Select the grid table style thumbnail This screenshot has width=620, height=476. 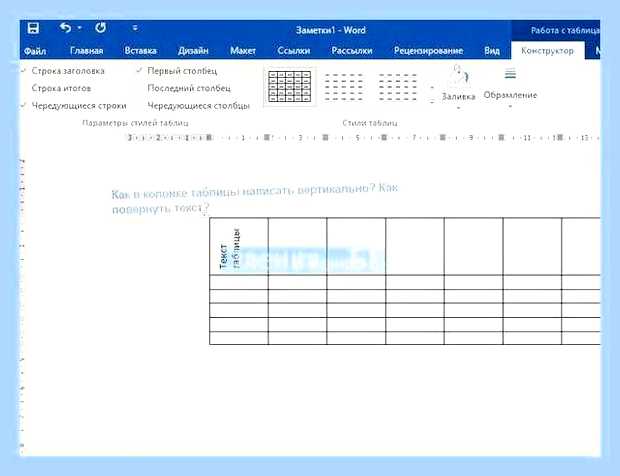click(289, 87)
